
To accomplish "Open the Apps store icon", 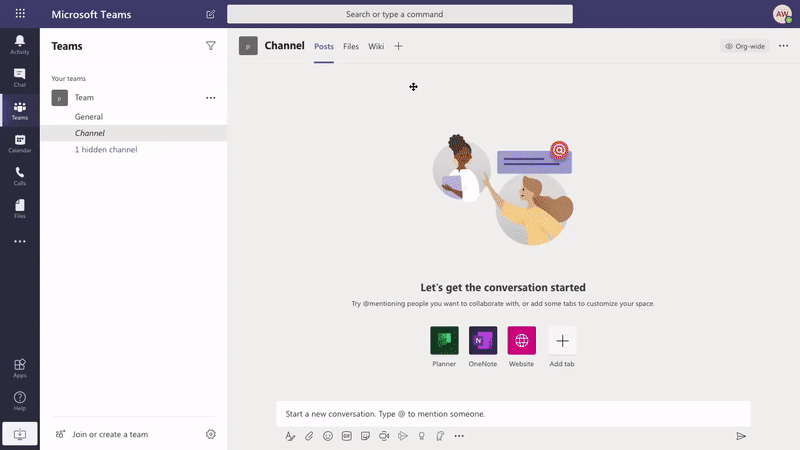I will [20, 368].
